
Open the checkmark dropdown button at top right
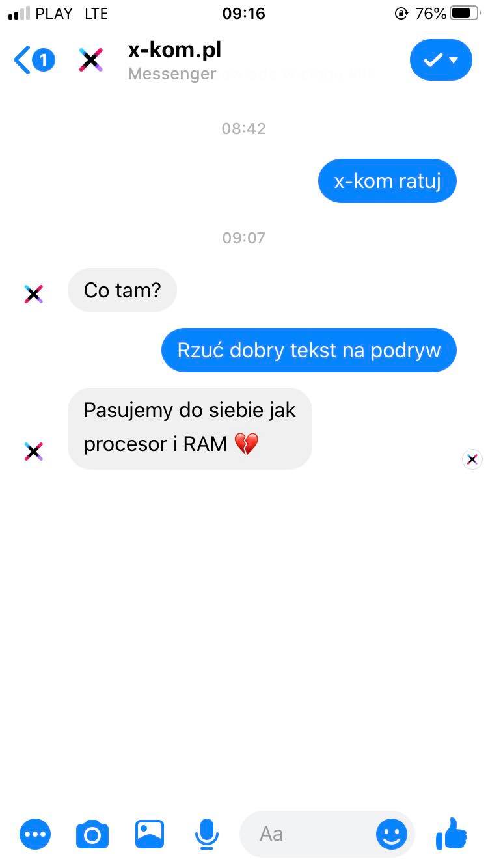click(441, 61)
